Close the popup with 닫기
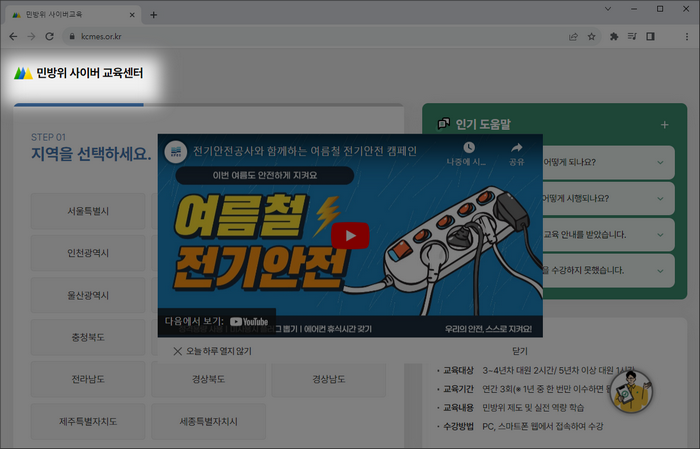Screen dimensions: 700x449 [519, 351]
